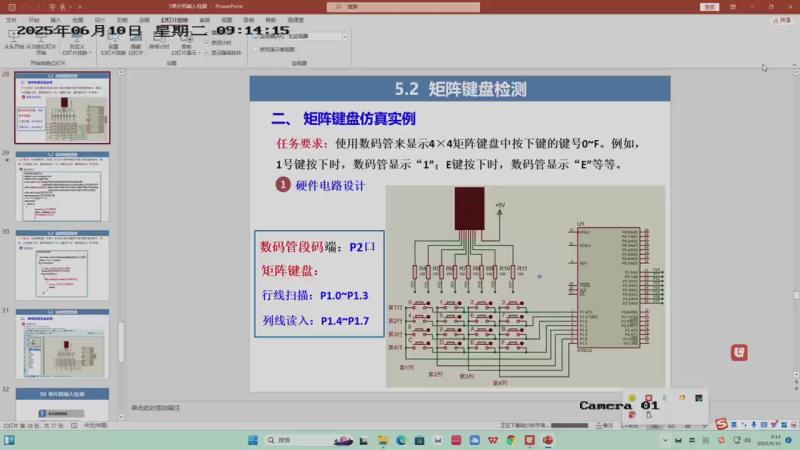Open Google Chrome from taskbar
The image size is (800, 450).
point(511,440)
